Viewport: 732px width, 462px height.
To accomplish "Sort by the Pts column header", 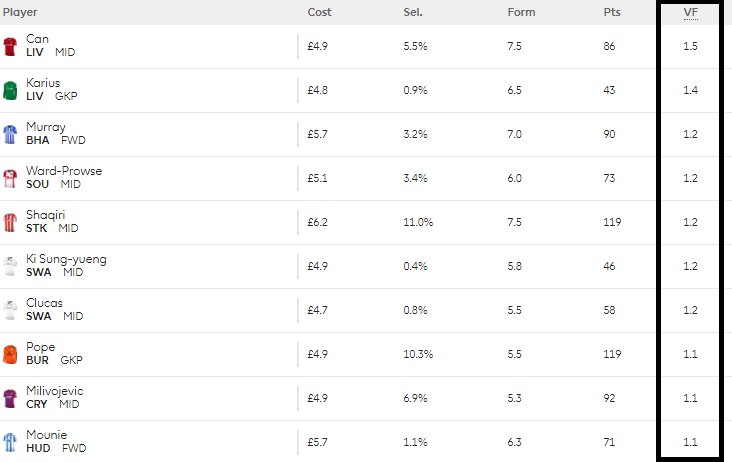I will [612, 12].
